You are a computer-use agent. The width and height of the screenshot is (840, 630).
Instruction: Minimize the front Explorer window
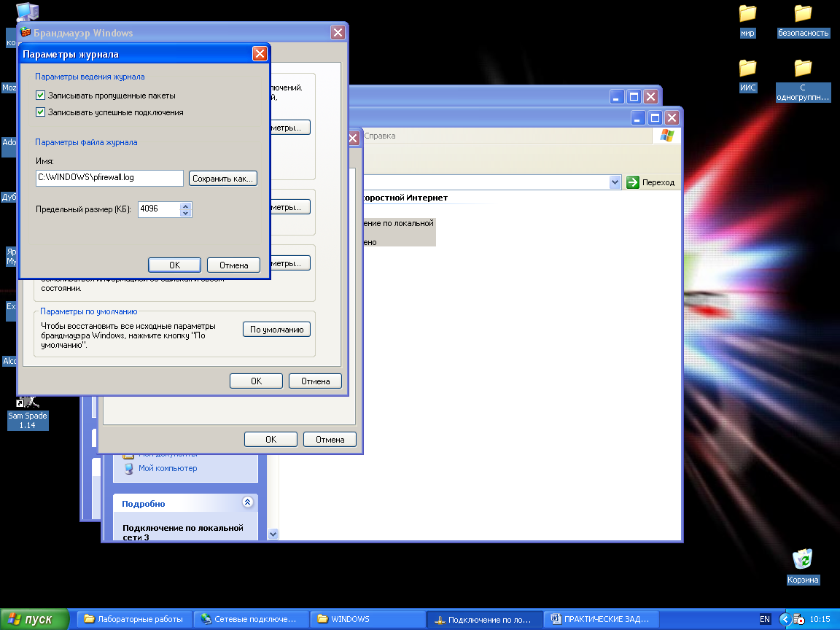point(637,118)
